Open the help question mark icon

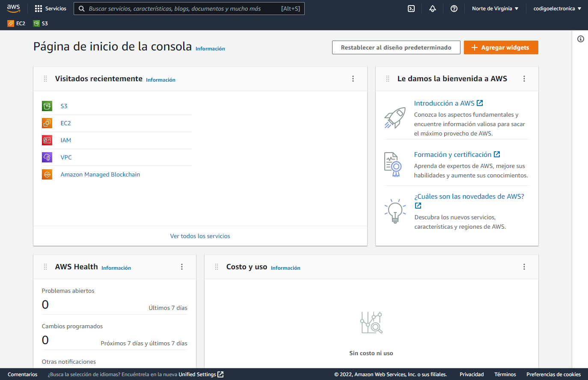click(454, 9)
